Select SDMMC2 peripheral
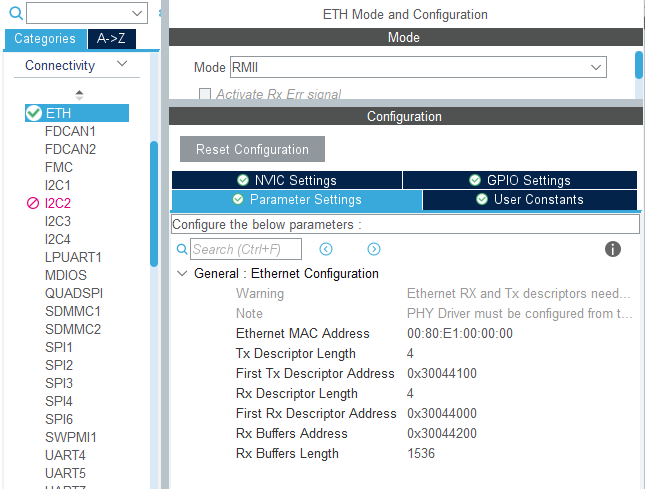Image resolution: width=645 pixels, height=489 pixels. click(73, 329)
